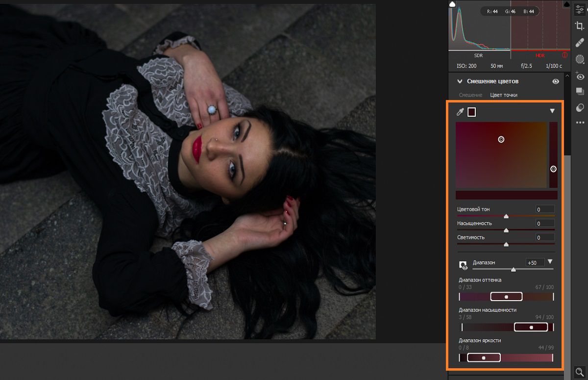Click the Диапазон +50 value field

pos(535,262)
